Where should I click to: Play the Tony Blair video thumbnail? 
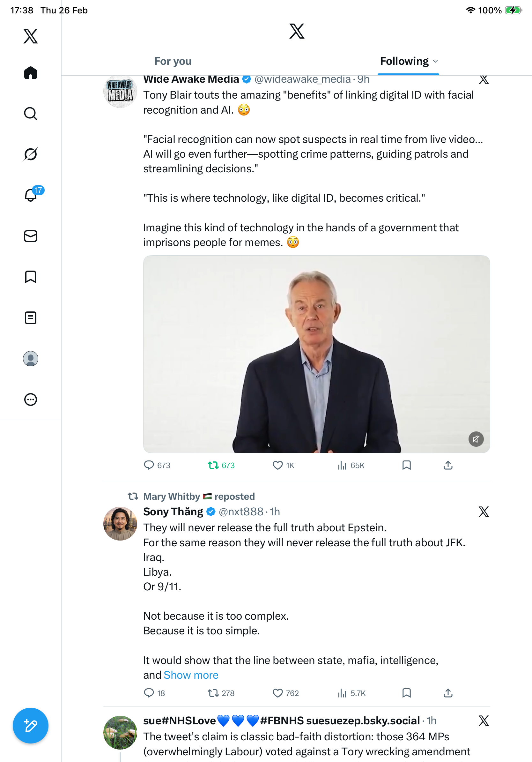point(316,354)
